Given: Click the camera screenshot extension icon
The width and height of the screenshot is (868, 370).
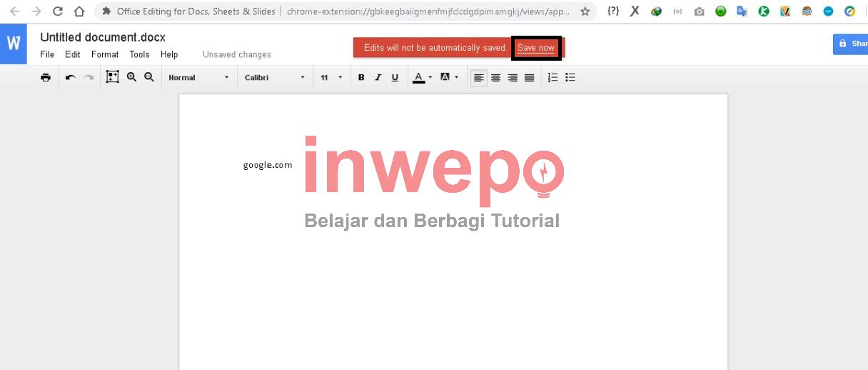Looking at the screenshot, I should click(x=700, y=11).
